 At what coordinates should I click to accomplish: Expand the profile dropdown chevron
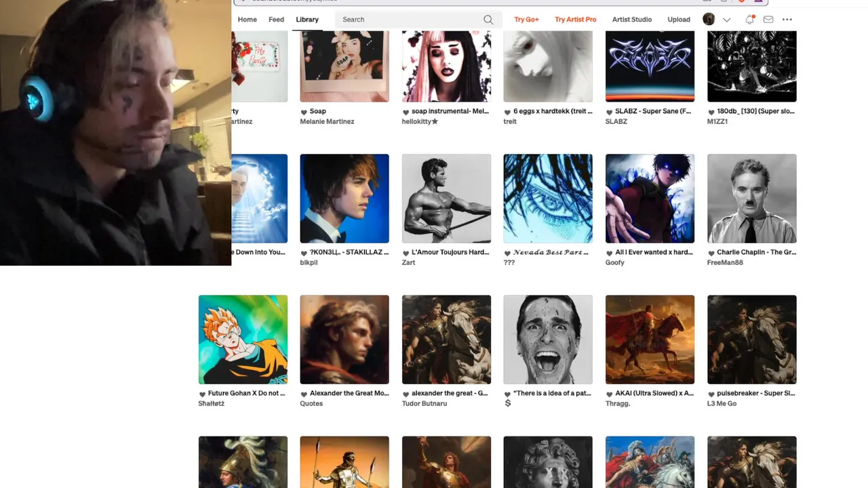(x=727, y=20)
